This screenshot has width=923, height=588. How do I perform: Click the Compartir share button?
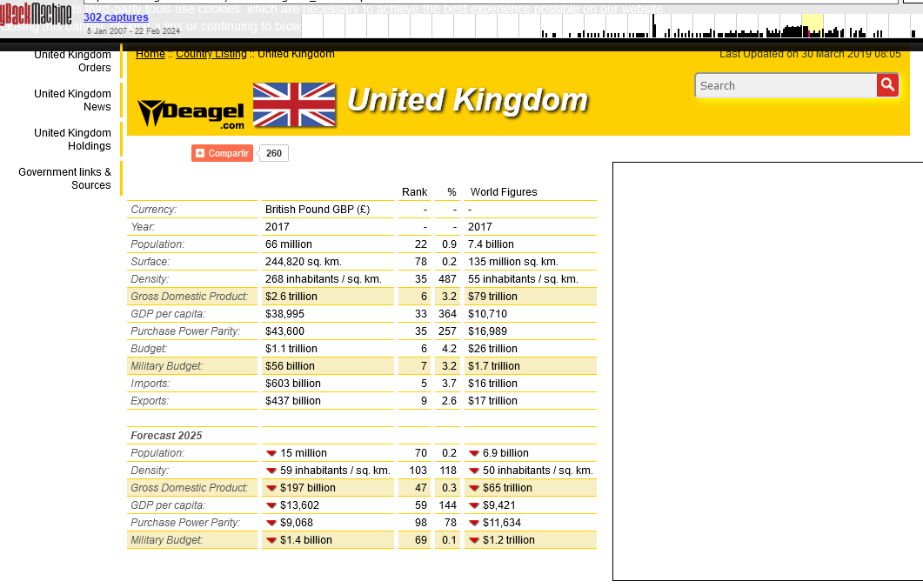[222, 153]
